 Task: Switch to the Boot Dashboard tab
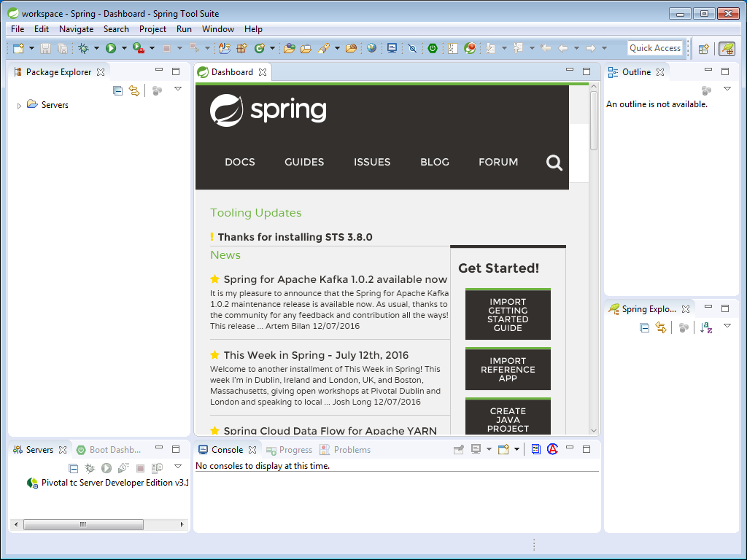(109, 450)
